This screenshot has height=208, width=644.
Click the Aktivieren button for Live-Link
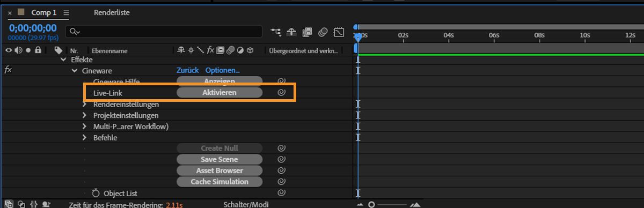pyautogui.click(x=219, y=92)
